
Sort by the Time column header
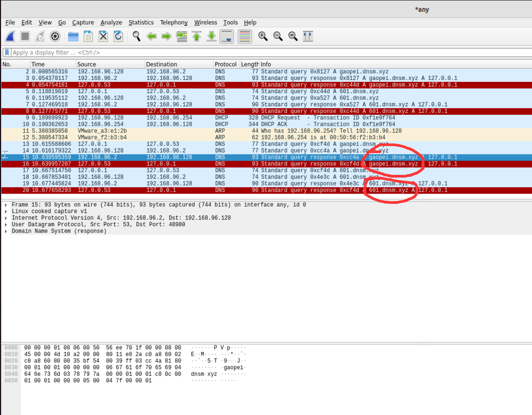53,64
